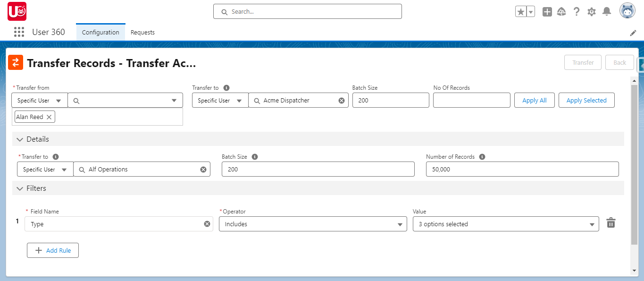This screenshot has height=281, width=644.
Task: Click the orange Transfer Records icon
Action: [x=16, y=62]
